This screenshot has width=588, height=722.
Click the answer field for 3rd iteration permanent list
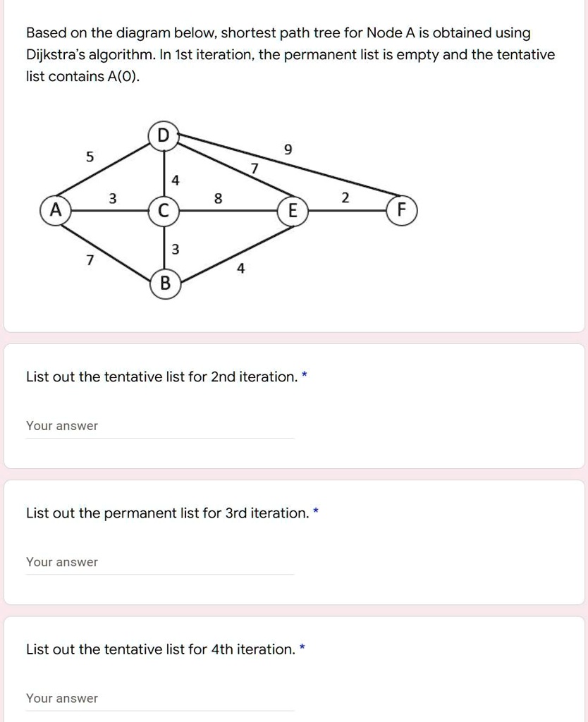(159, 561)
